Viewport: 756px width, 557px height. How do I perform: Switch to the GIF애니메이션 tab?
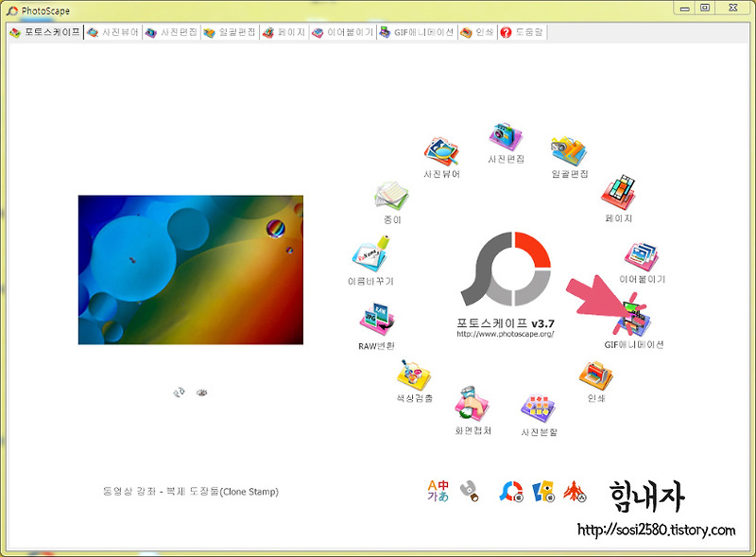(417, 32)
